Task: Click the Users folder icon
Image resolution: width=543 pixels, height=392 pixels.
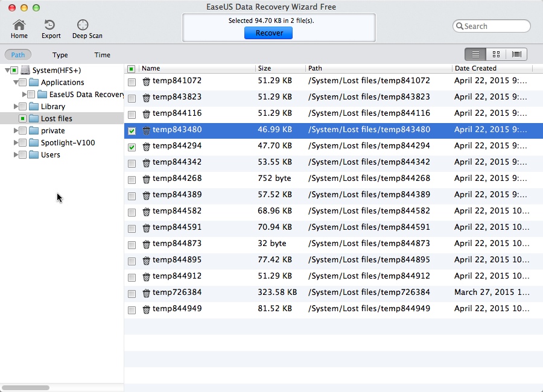Action: click(34, 155)
